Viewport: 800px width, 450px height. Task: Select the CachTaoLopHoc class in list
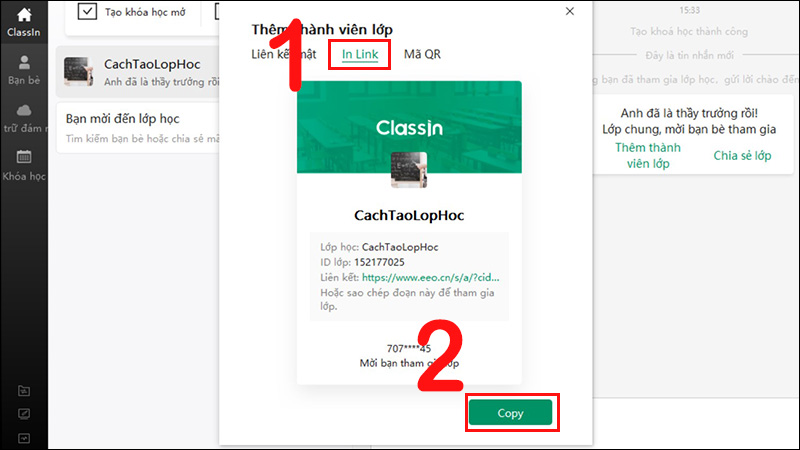[138, 72]
